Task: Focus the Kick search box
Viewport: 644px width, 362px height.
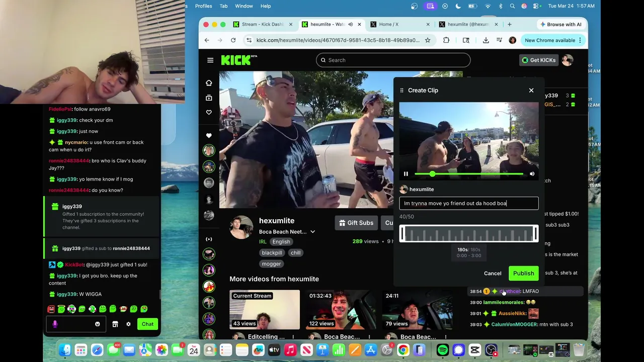Action: point(393,60)
